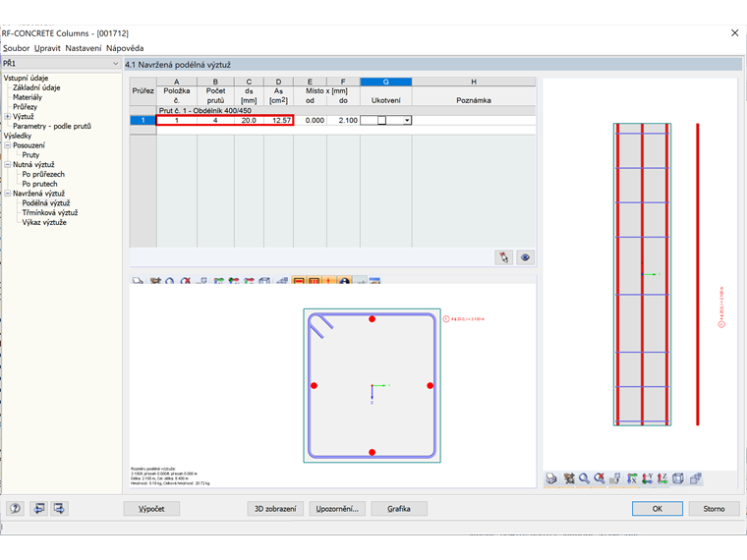Select Výsledky tree heading
Image resolution: width=747 pixels, height=560 pixels.
tap(18, 136)
